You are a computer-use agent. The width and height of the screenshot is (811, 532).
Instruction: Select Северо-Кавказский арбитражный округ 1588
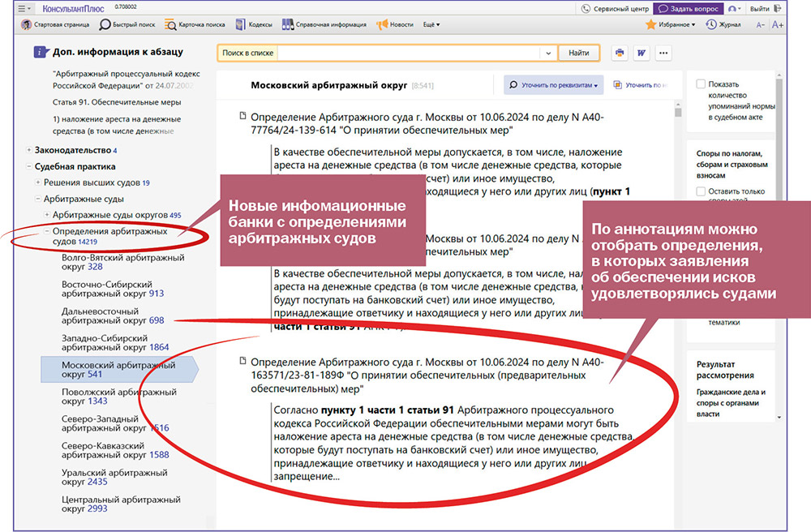[115, 450]
